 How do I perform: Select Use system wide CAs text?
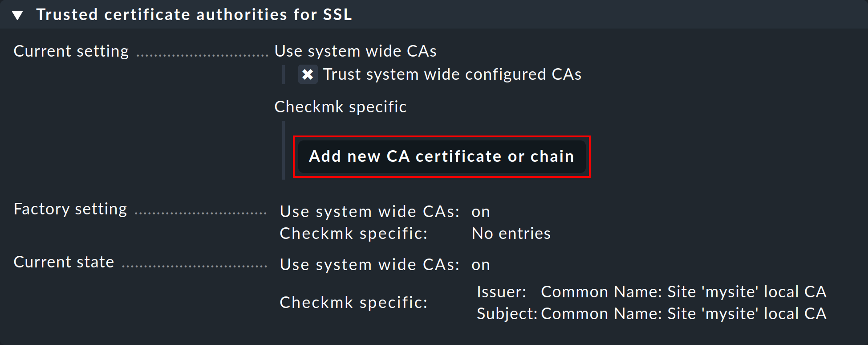[x=355, y=50]
